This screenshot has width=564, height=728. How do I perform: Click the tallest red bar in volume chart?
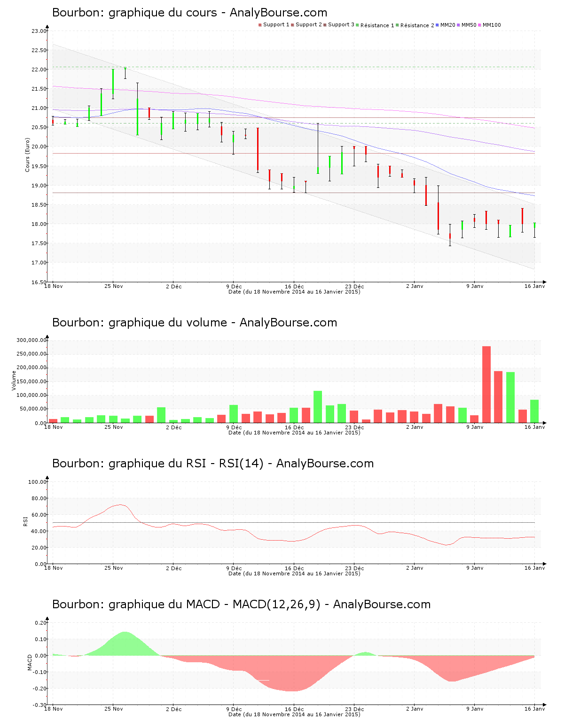[486, 384]
